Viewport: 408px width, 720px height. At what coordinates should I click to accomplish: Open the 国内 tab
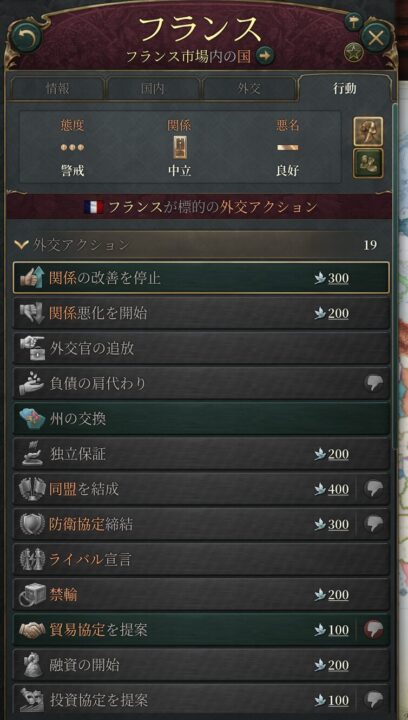click(153, 89)
